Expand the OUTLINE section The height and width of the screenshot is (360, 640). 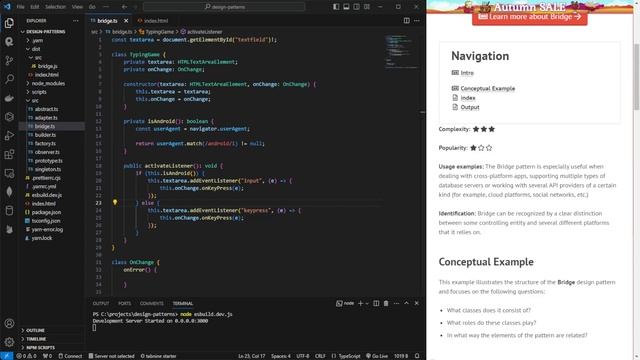coord(35,330)
